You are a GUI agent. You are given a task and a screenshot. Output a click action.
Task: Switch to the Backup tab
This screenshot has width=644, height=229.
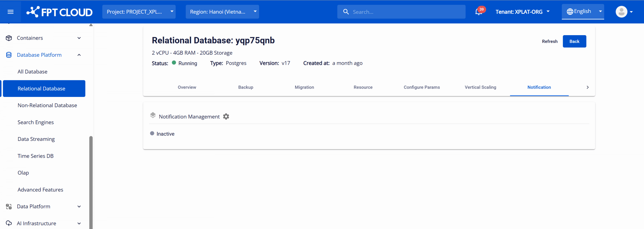[246, 87]
